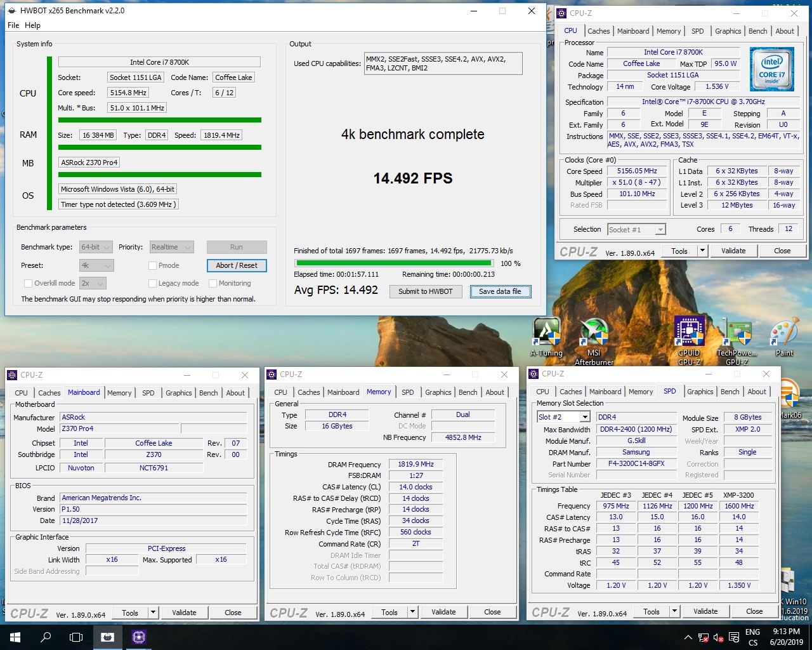Open Task View on taskbar
This screenshot has height=650, width=812.
pos(76,637)
